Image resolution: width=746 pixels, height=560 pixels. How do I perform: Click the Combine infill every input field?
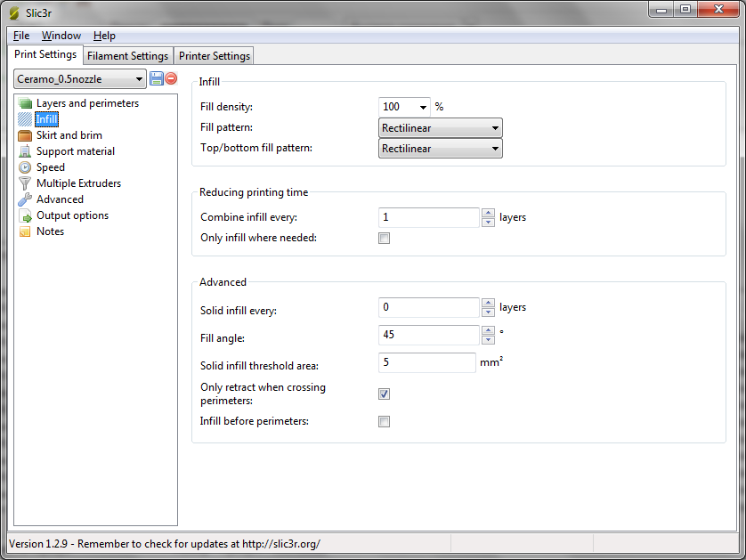tap(429, 217)
